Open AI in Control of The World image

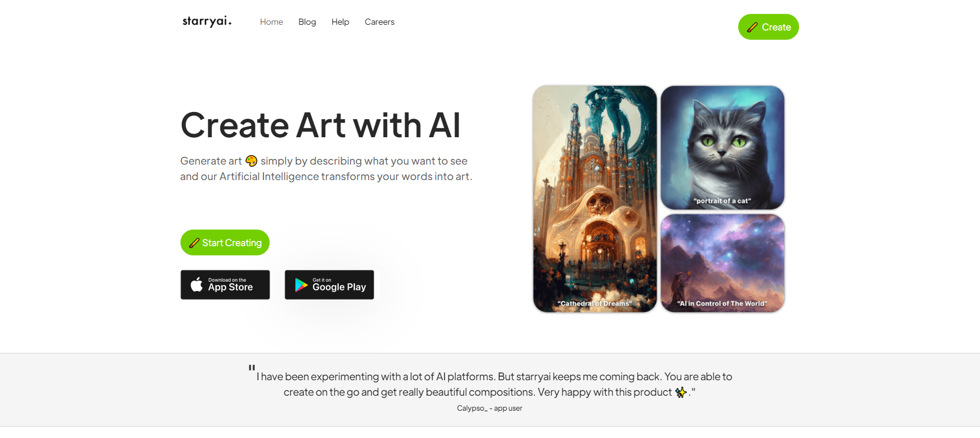pos(723,263)
